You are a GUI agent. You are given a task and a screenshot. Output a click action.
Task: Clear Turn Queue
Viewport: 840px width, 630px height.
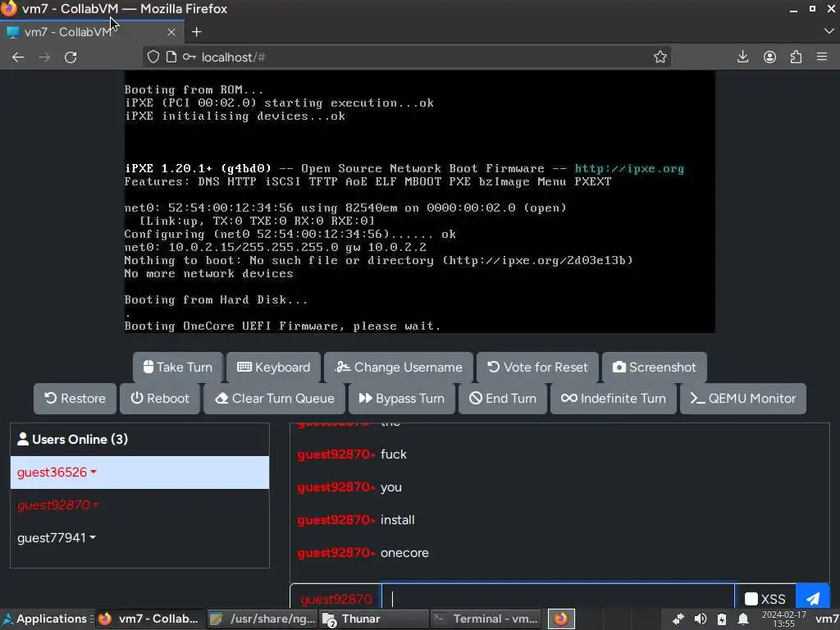click(x=274, y=398)
